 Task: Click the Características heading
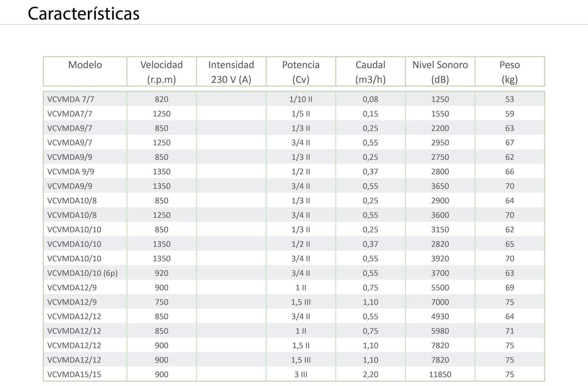(84, 14)
